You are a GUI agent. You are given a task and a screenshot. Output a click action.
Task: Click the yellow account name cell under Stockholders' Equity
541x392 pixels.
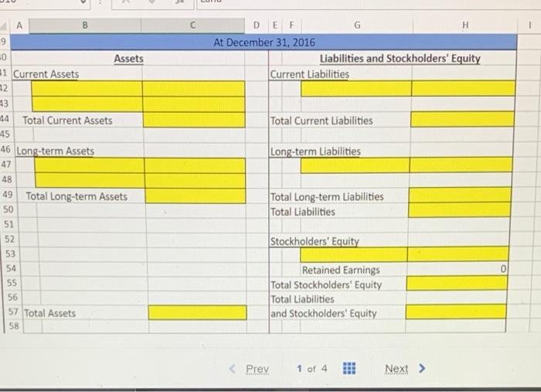[x=354, y=254]
